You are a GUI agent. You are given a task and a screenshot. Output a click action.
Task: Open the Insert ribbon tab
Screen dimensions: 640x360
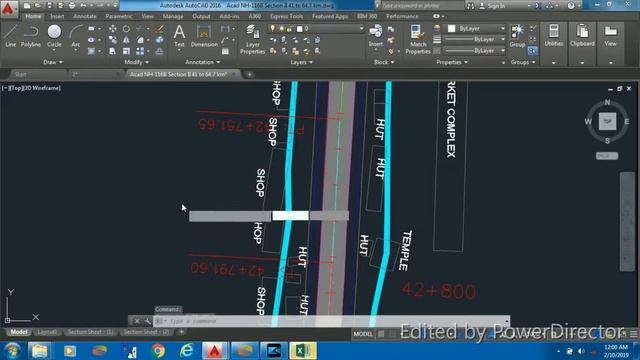(57, 16)
